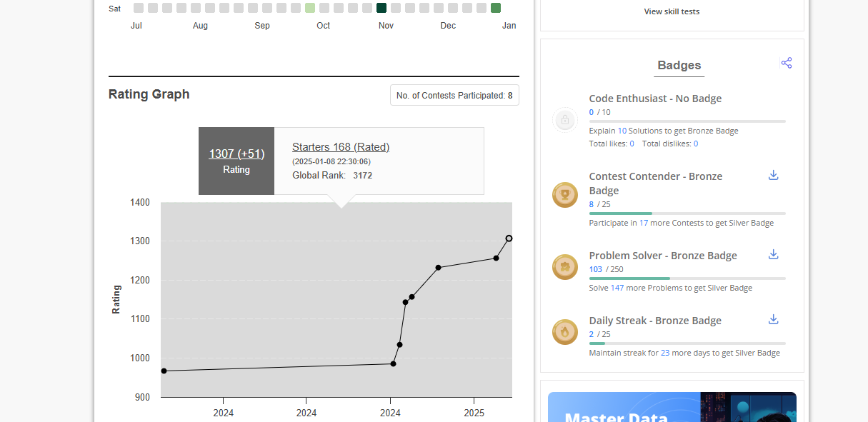Image resolution: width=868 pixels, height=422 pixels.
Task: Click the 0 total likes count
Action: (x=632, y=144)
